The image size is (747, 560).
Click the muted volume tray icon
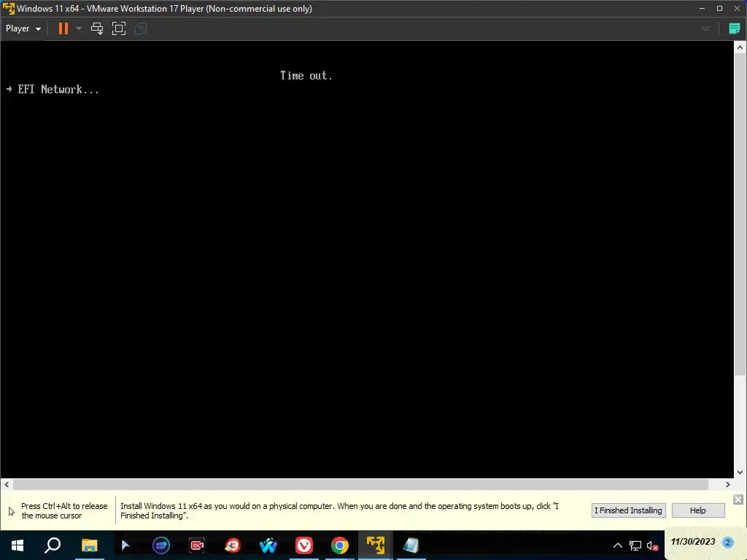pyautogui.click(x=652, y=545)
